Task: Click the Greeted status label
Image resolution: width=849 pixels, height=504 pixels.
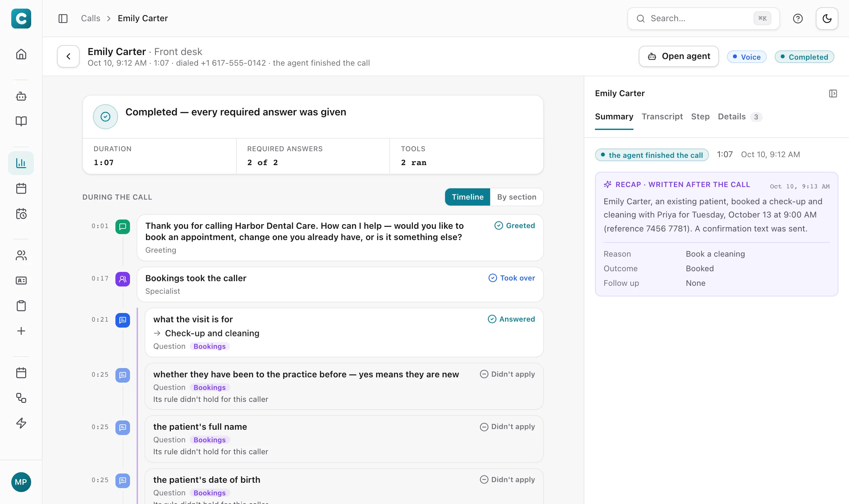Action: coord(514,225)
